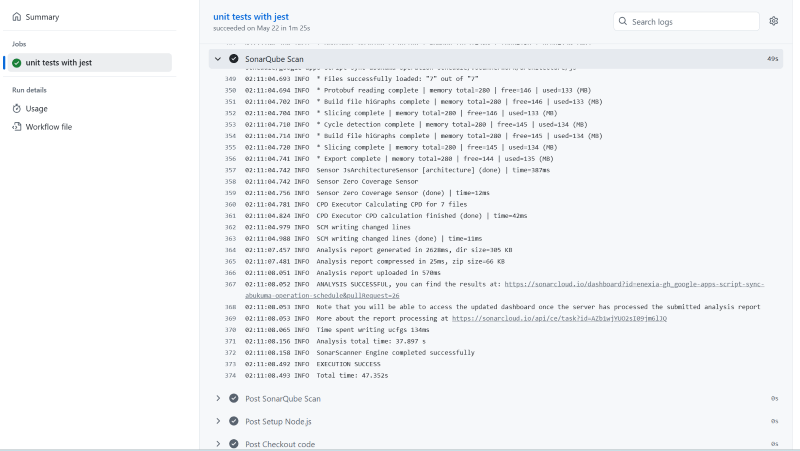Click the Summary home icon
Screen dimensions: 800x451
[x=16, y=17]
